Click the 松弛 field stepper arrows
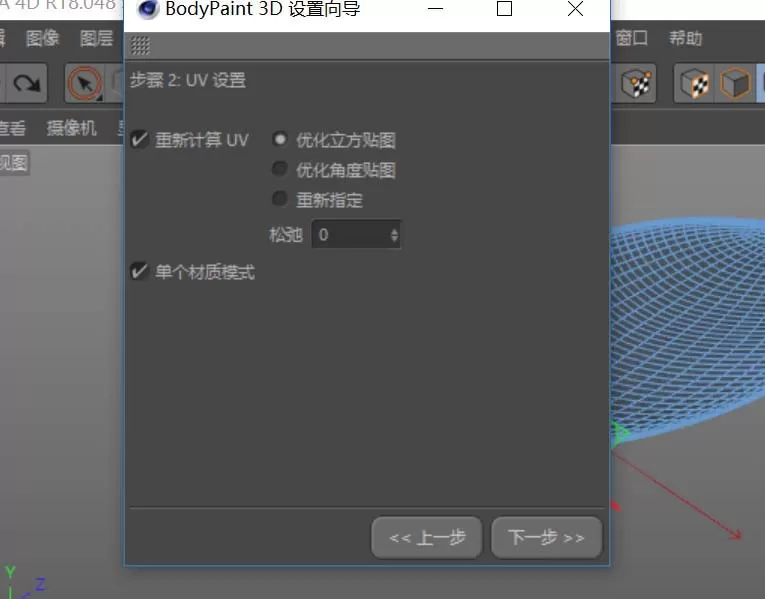This screenshot has height=599, width=765. [394, 235]
